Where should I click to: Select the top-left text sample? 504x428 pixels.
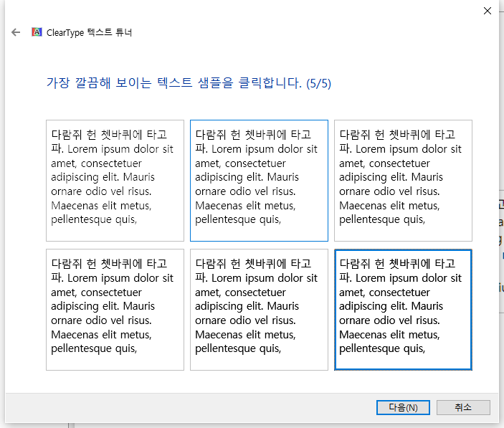click(x=115, y=181)
